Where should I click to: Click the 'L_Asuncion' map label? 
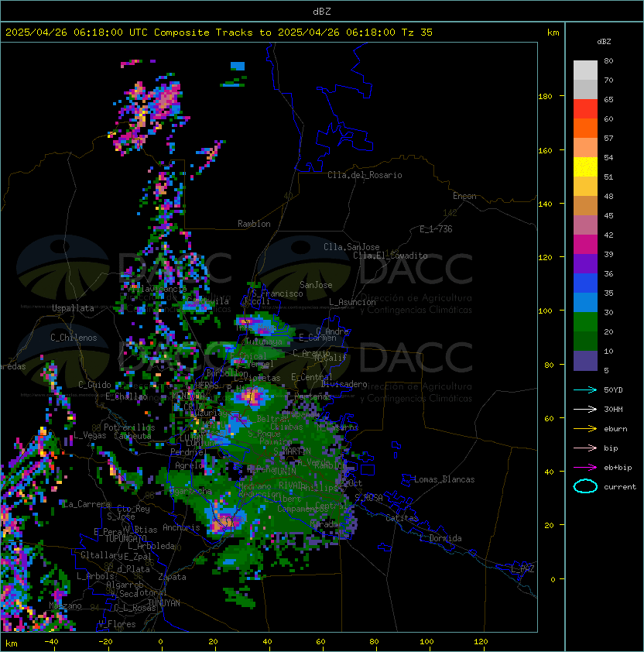[352, 302]
